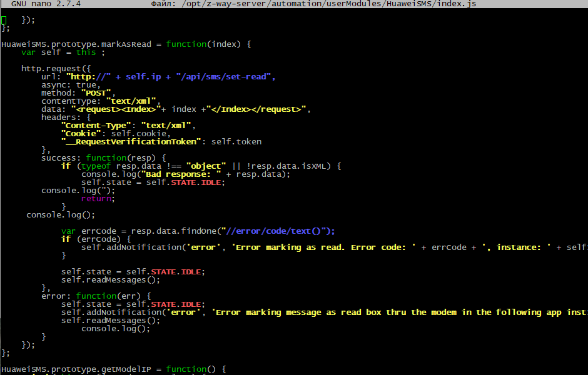The height and width of the screenshot is (375, 588).
Task: Select the POST method string
Action: point(97,92)
